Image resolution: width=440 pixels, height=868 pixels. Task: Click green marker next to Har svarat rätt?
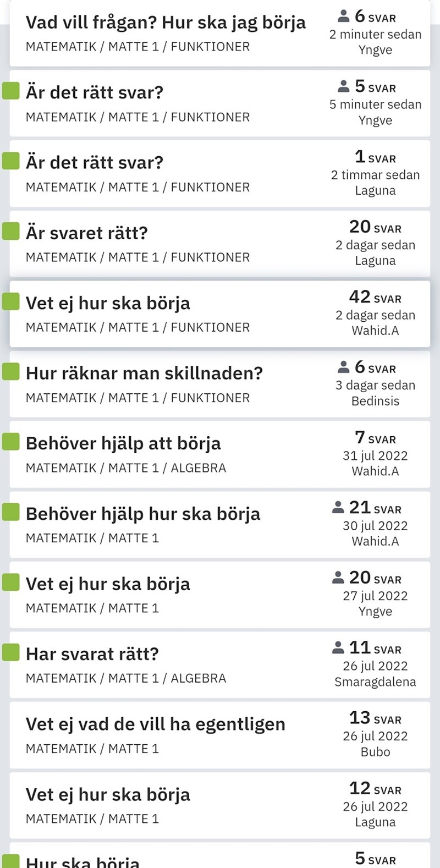coord(11,652)
